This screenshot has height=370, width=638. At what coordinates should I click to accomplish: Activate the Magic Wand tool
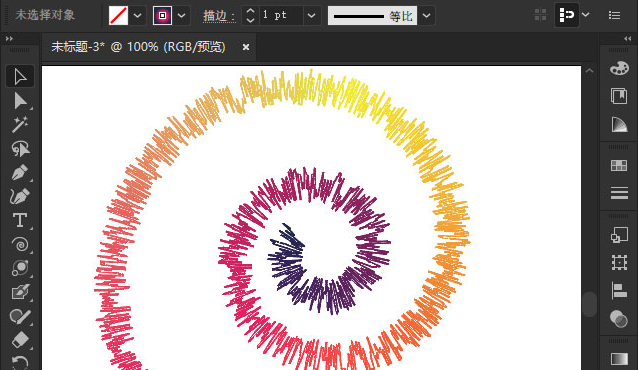coord(20,125)
